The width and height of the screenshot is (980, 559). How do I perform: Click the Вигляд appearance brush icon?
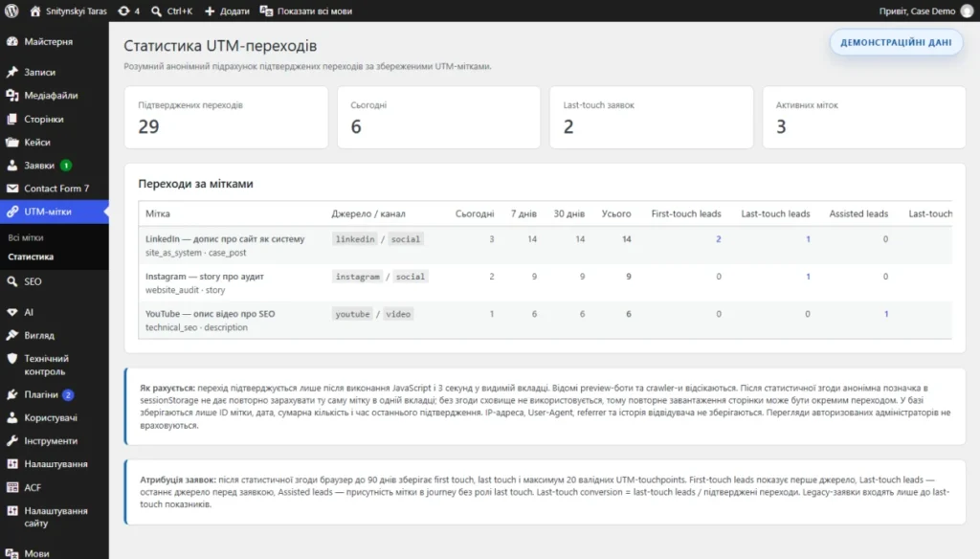click(x=11, y=335)
